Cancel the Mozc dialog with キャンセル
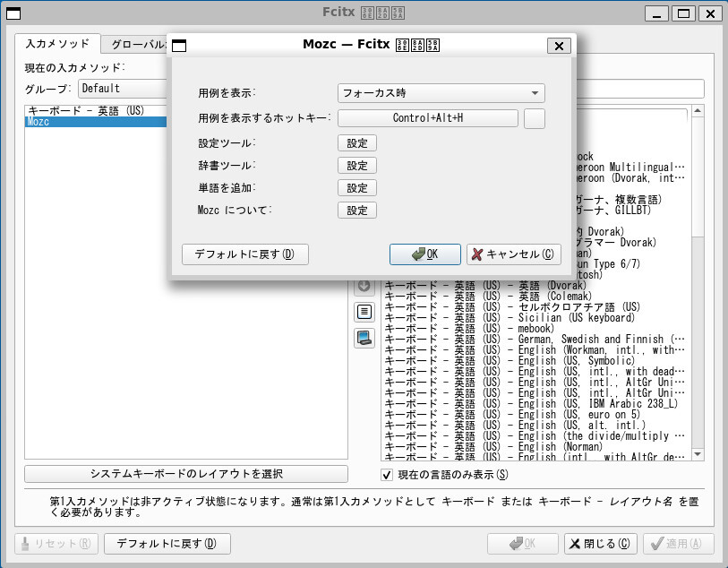The image size is (728, 568). pos(513,254)
